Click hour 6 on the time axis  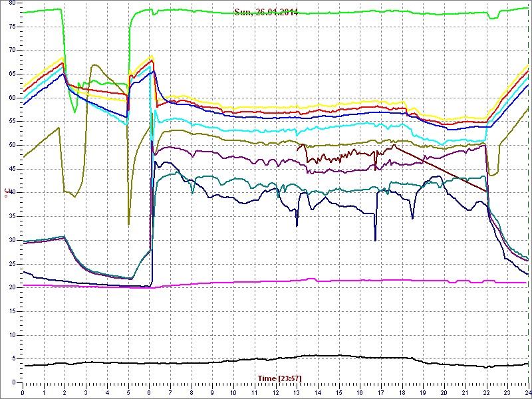click(149, 392)
